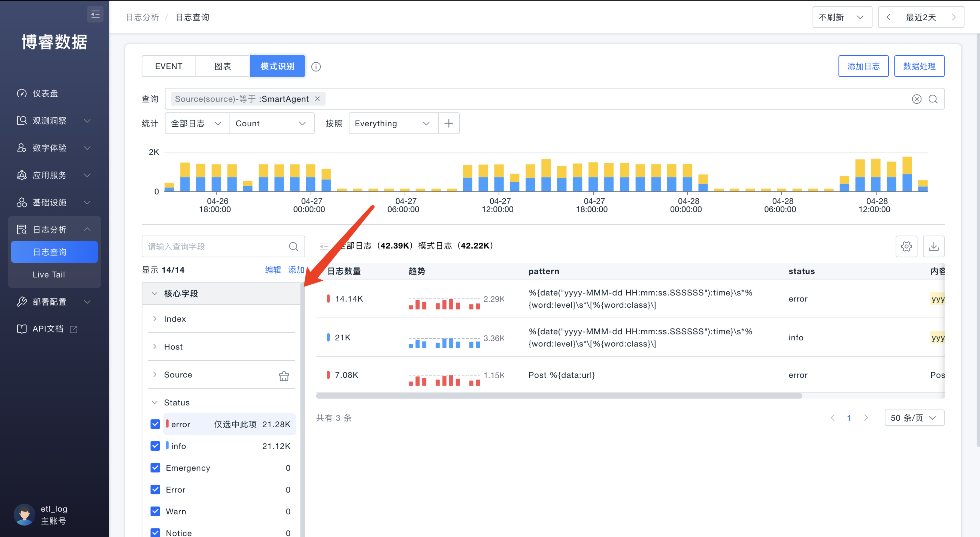Expand the Host field

155,346
